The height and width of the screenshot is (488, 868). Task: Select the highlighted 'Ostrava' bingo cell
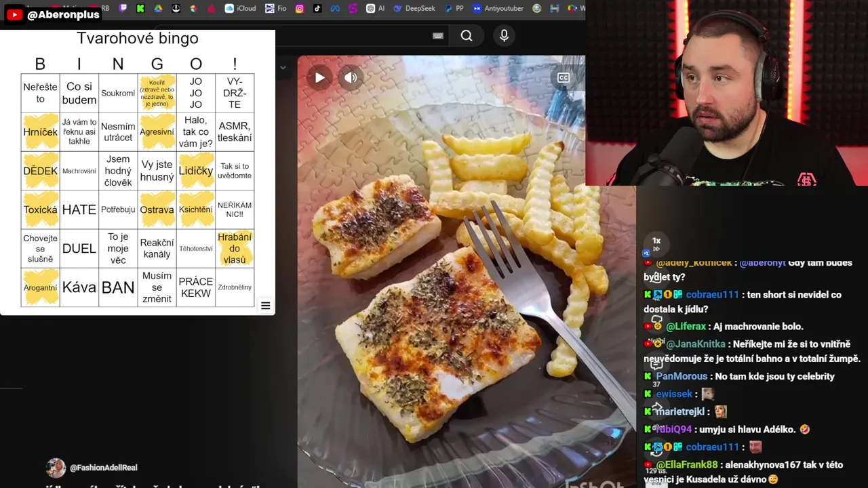click(157, 209)
